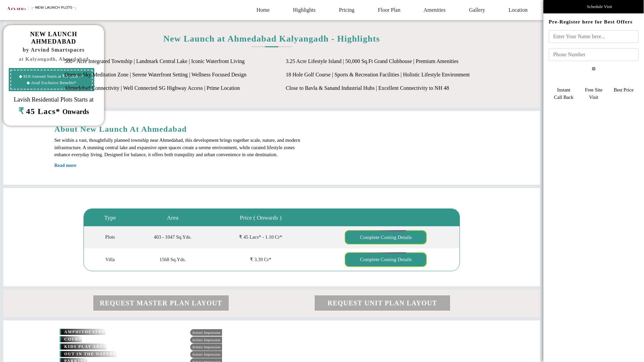
Task: Expand the About section with Read more
Action: (65, 165)
